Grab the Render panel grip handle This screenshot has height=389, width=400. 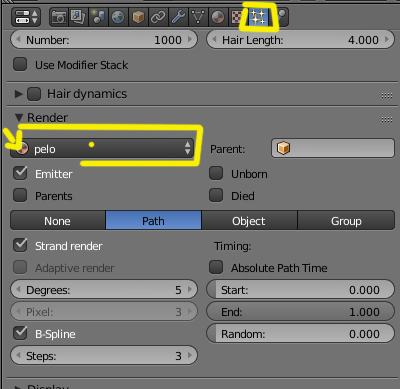pyautogui.click(x=387, y=119)
